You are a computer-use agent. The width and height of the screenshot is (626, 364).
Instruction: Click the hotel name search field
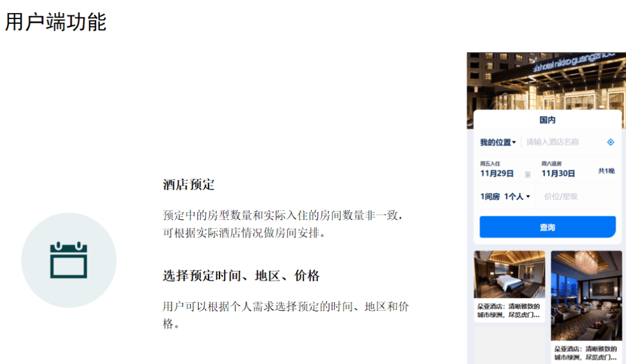tap(563, 142)
